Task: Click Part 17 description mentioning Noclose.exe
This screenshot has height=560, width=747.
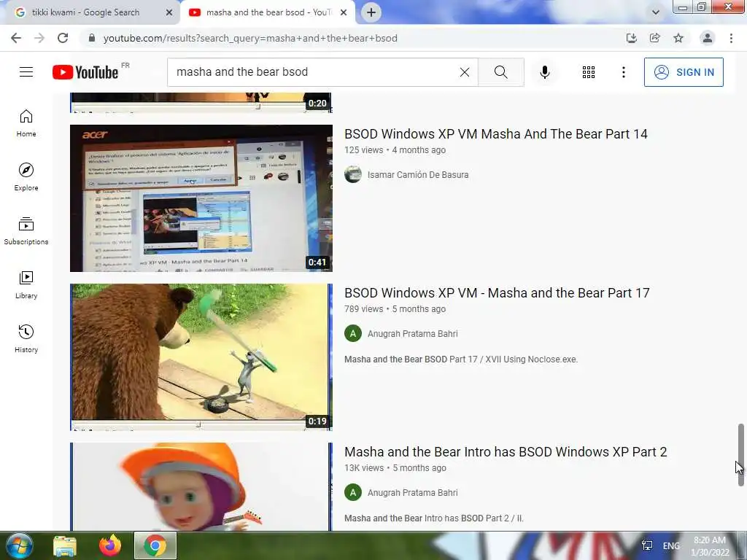Action: [x=461, y=359]
